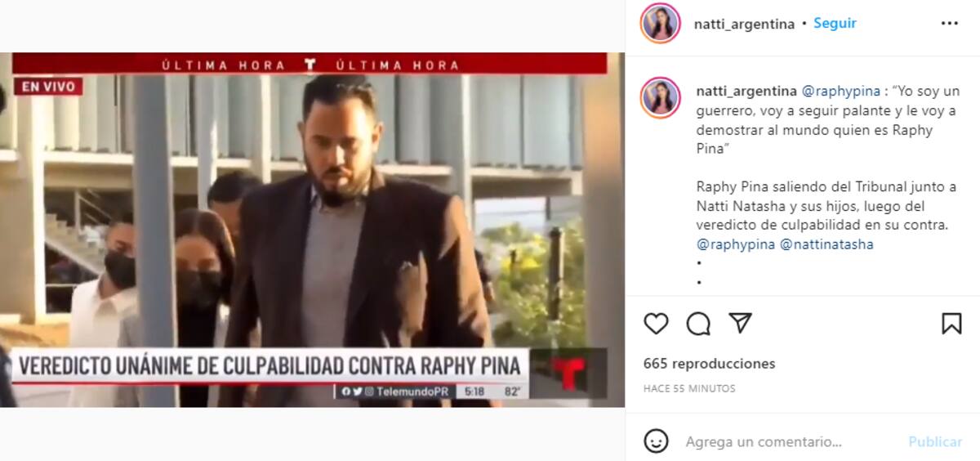Click the Agrega un comentario input field
The width and height of the screenshot is (980, 461).
click(789, 441)
